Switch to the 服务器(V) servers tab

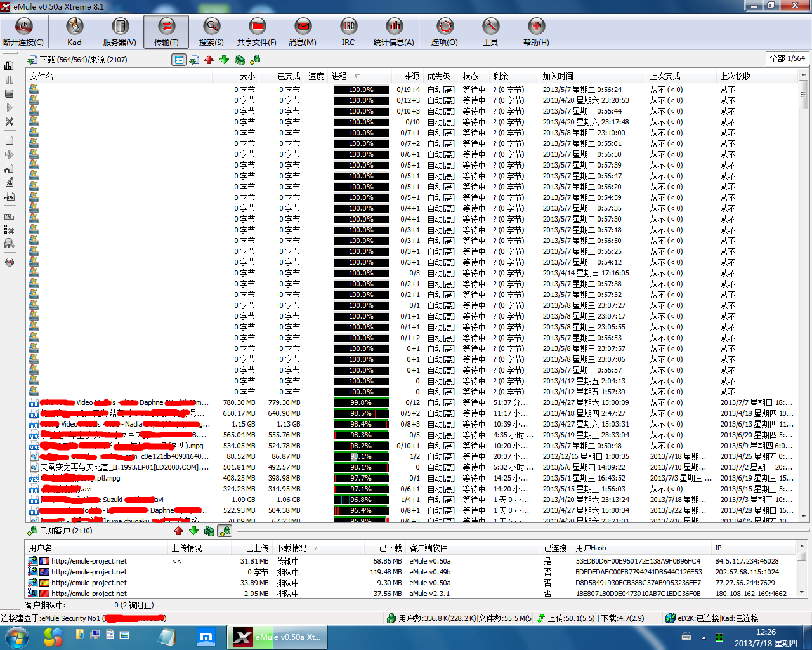click(120, 32)
